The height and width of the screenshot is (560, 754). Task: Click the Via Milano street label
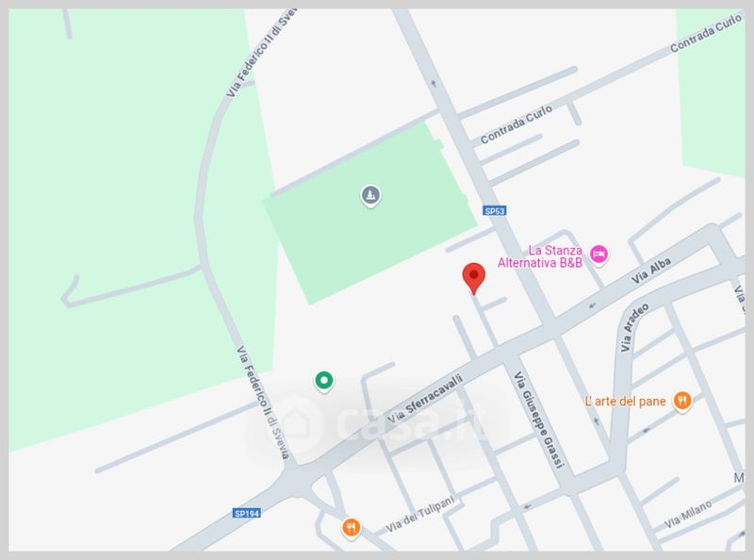[x=688, y=515]
